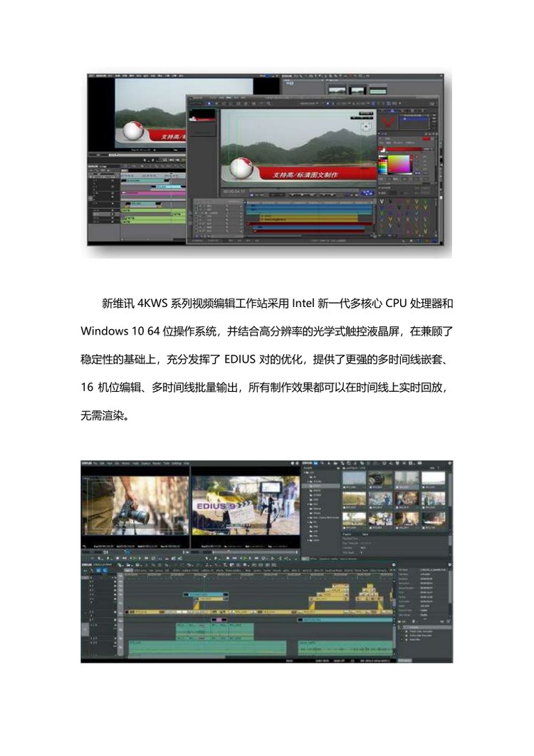534x756 pixels.
Task: Click the camera photo in the player monitor
Action: tap(135, 507)
